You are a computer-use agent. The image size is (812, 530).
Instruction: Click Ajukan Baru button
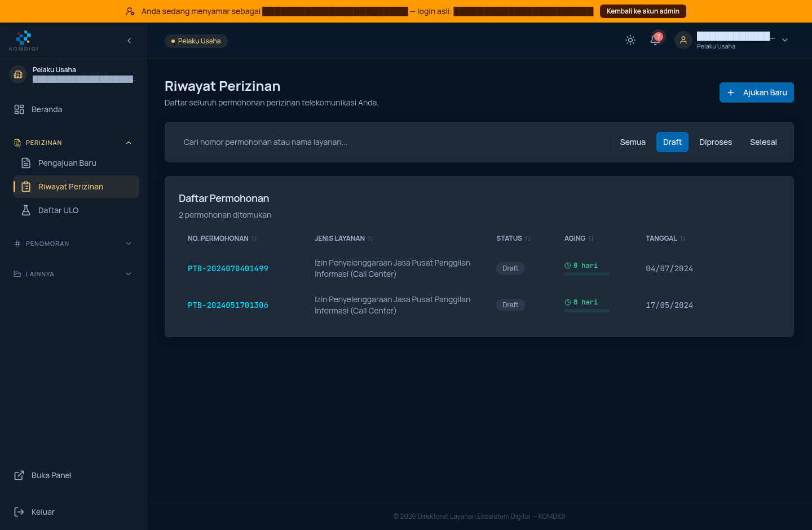point(757,92)
